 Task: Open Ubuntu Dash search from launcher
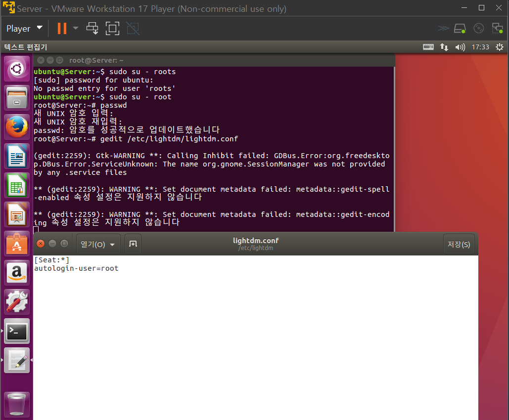(x=16, y=69)
